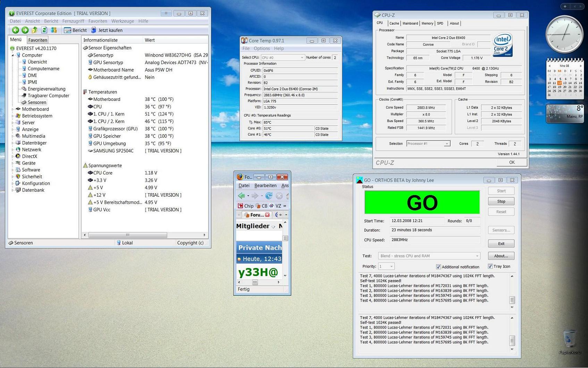
Task: Expand the Netzwerk tree node
Action: click(x=12, y=150)
